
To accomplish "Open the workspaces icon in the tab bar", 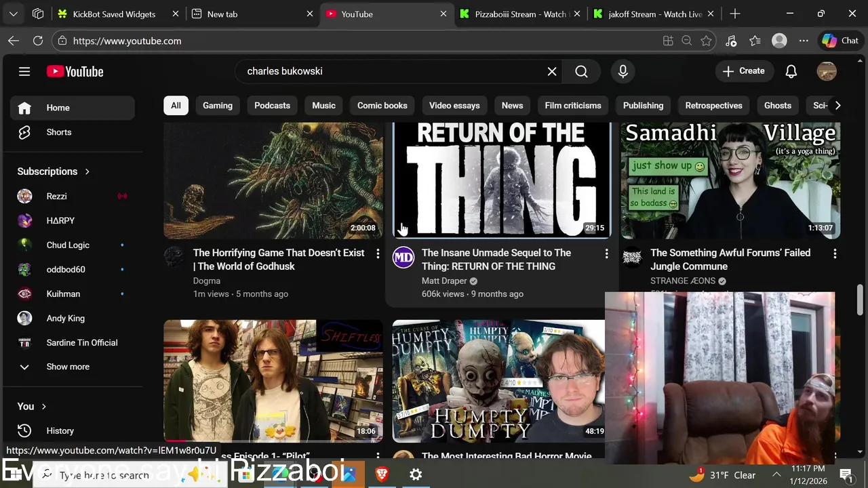I will point(38,14).
